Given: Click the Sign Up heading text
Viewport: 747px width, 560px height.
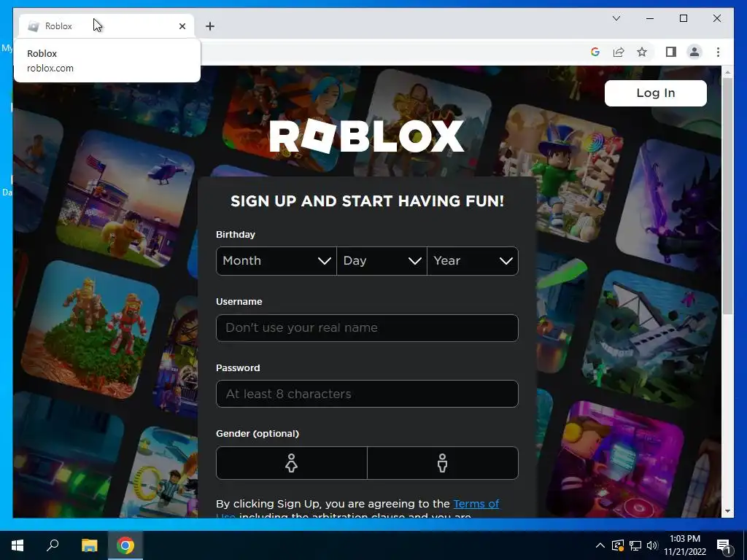Looking at the screenshot, I should pos(367,201).
